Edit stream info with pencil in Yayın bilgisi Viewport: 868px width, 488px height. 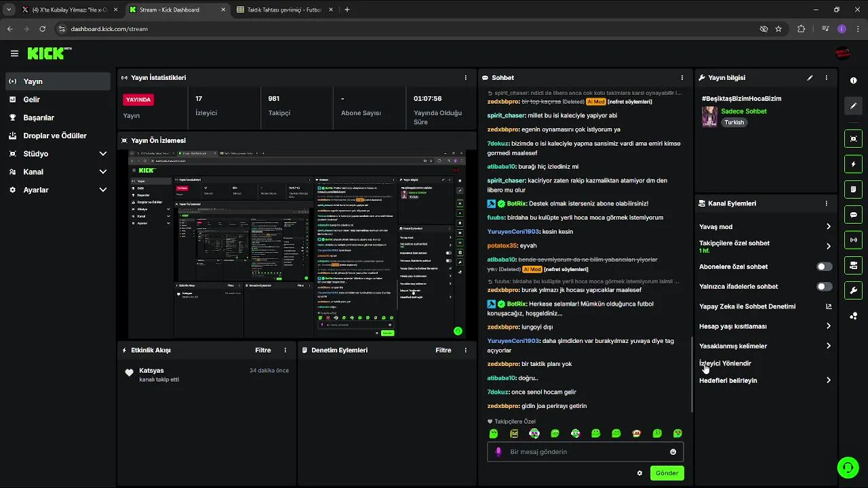810,78
